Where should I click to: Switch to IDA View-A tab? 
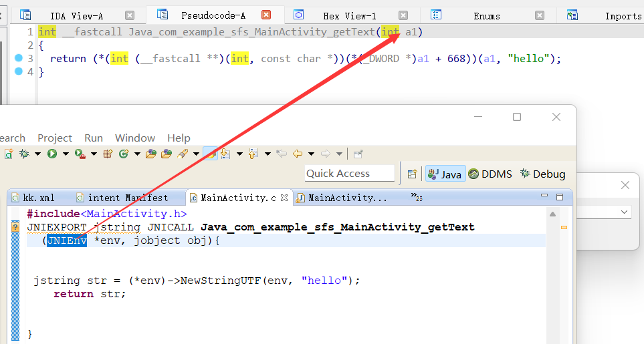76,15
